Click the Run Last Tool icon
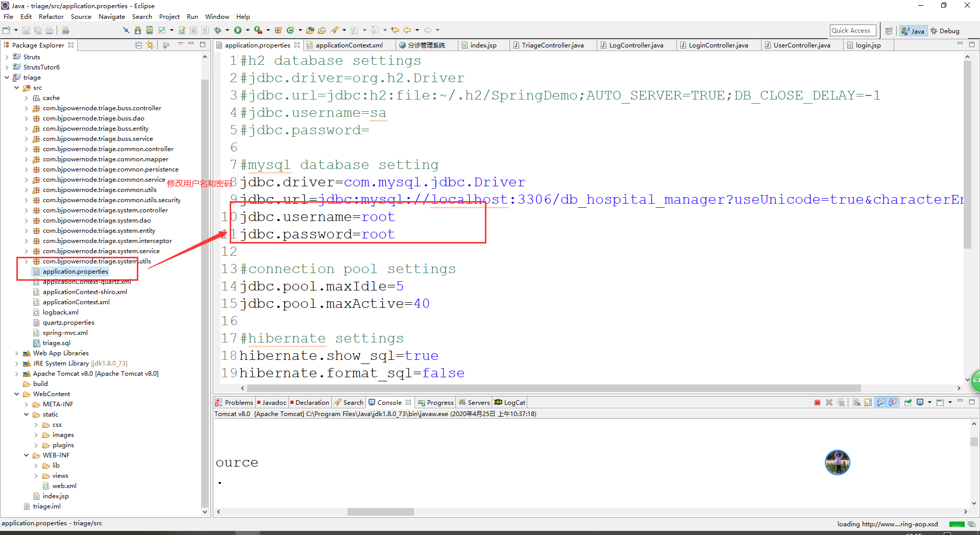 pyautogui.click(x=258, y=30)
